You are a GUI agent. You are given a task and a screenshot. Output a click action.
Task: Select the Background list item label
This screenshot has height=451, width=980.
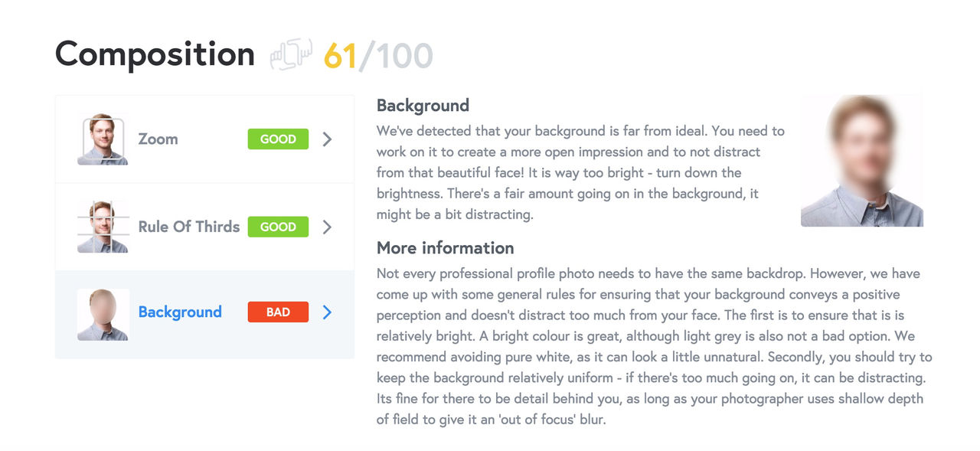click(x=180, y=312)
